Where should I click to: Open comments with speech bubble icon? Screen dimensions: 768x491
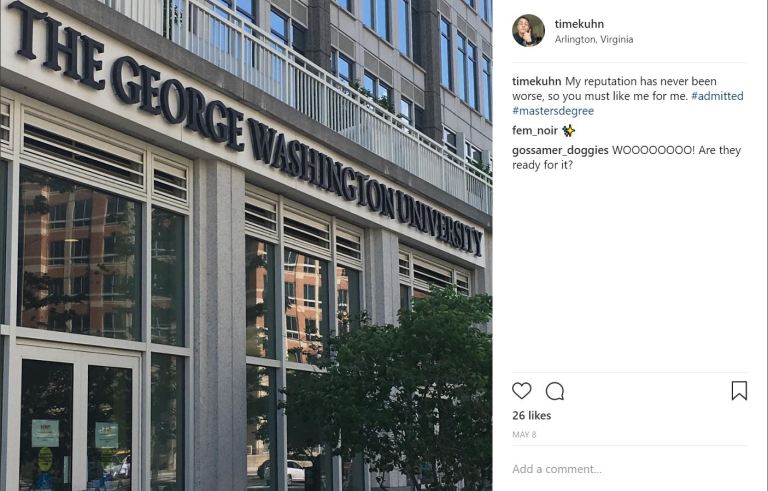click(555, 392)
